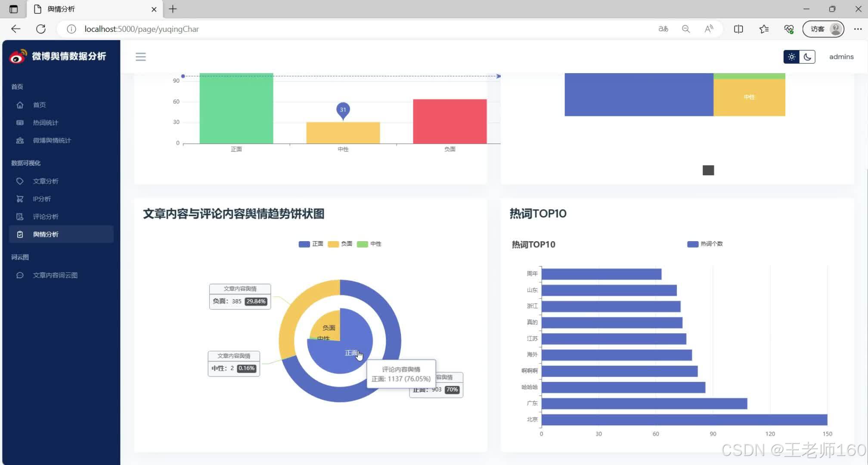Click the cart icon beside IP分析

[x=20, y=199]
